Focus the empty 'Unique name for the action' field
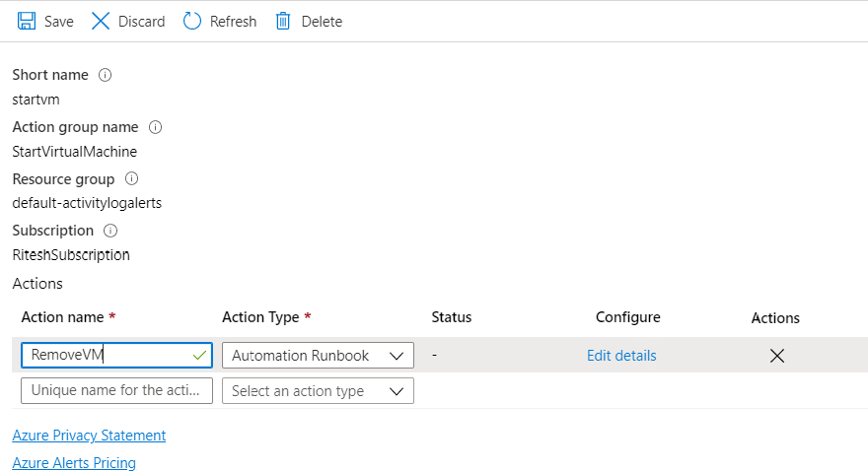The height and width of the screenshot is (471, 868). tap(116, 391)
